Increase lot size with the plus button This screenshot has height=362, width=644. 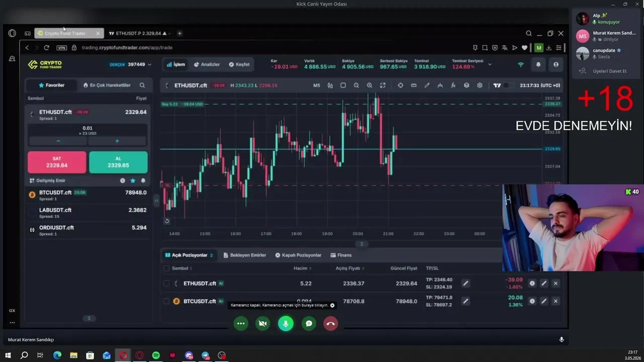pos(117,141)
